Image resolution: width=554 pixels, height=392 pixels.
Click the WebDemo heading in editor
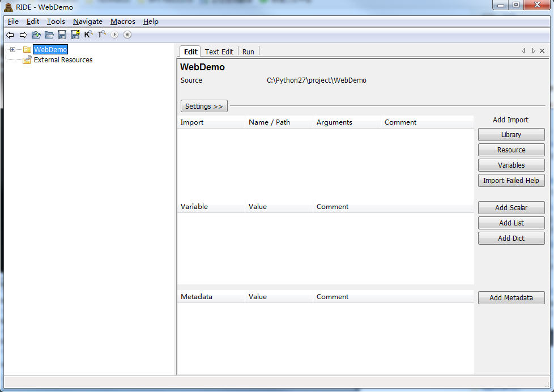[202, 67]
